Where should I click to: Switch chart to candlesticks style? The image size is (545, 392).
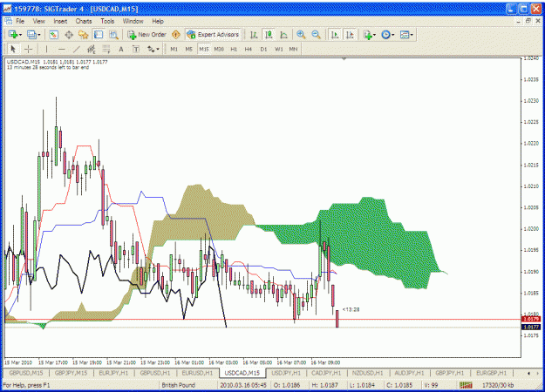[269, 35]
